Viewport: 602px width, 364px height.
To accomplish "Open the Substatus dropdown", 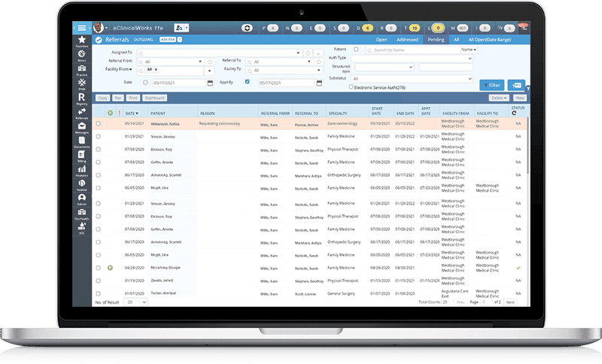I will coord(412,79).
